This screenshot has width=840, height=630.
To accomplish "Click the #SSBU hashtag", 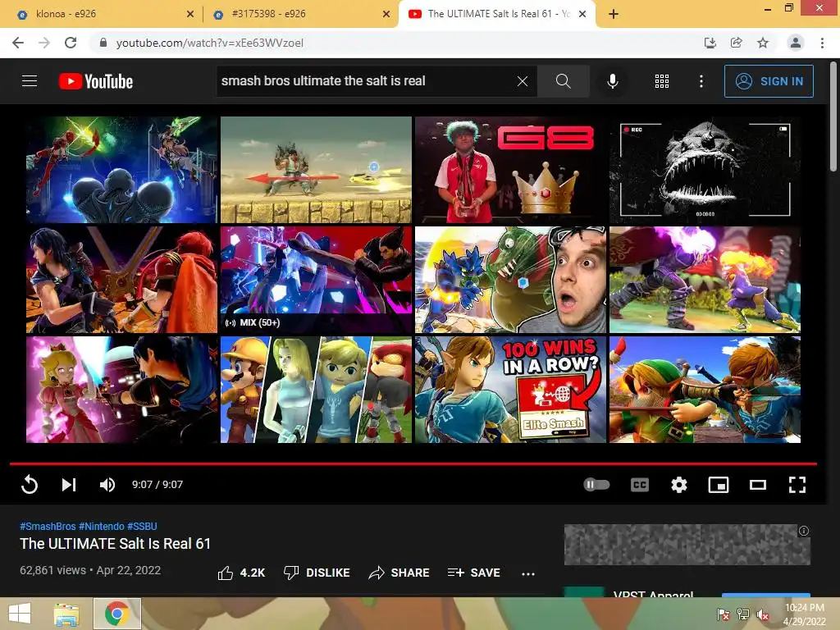I will click(142, 526).
